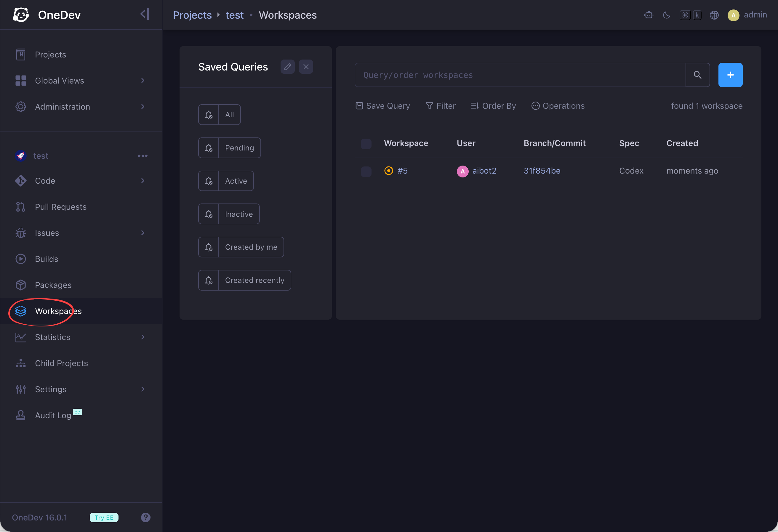
Task: Edit saved queries with the pencil icon
Action: click(x=288, y=67)
